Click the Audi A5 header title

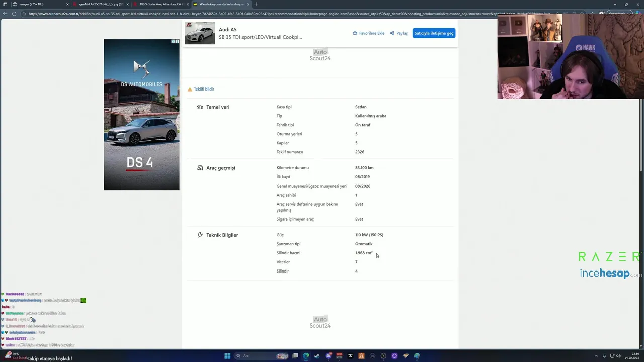tap(227, 30)
